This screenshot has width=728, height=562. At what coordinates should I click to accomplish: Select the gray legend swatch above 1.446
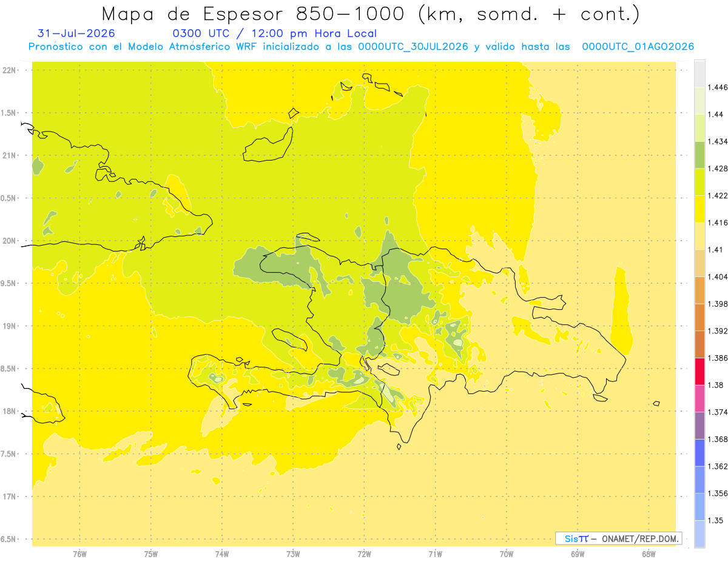pos(699,73)
